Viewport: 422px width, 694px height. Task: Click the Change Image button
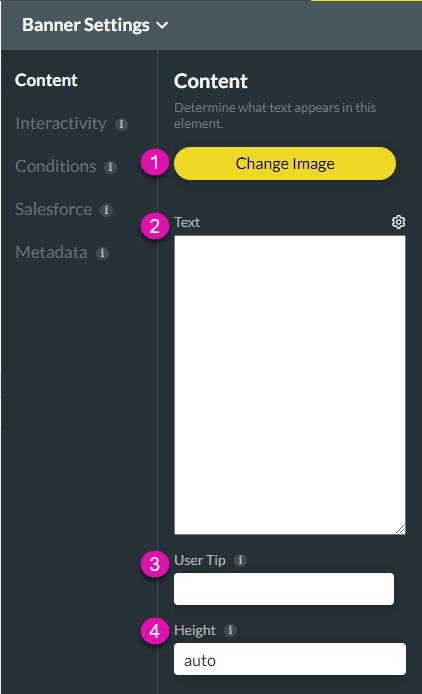285,164
